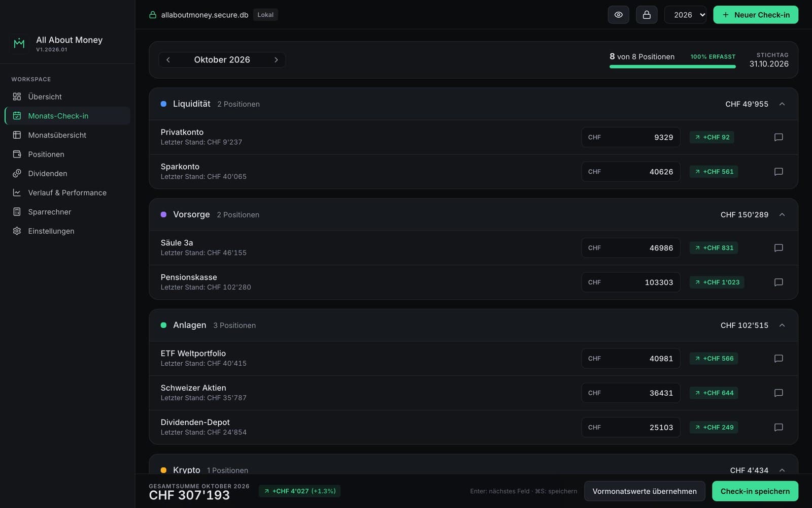Click the Verlauf & Performance chart icon

pos(17,193)
